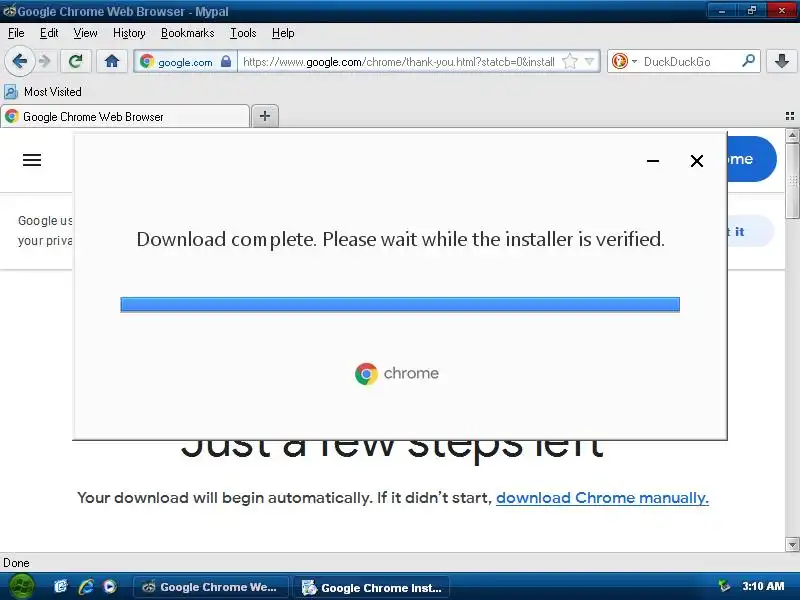Open the File menu

tap(16, 33)
